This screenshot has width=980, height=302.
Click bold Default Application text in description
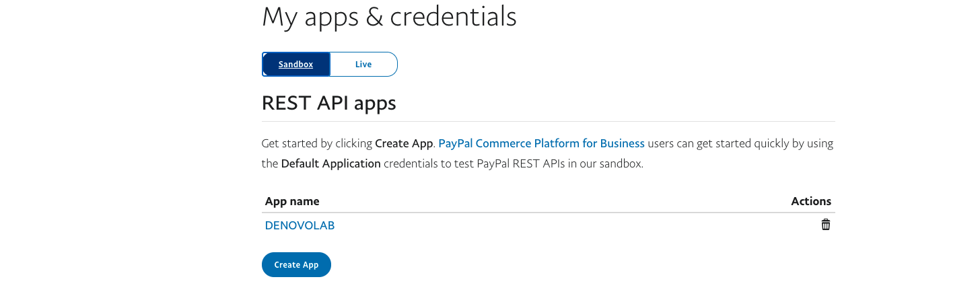pyautogui.click(x=330, y=163)
